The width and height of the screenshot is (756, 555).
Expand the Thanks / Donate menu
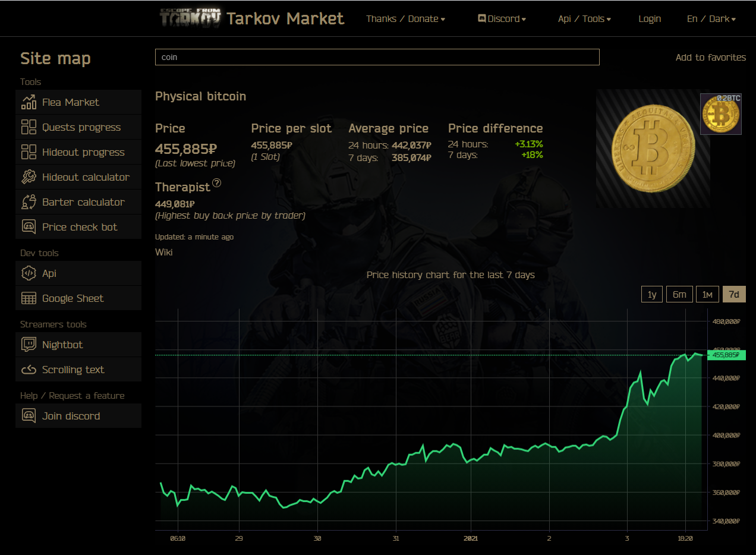[406, 18]
